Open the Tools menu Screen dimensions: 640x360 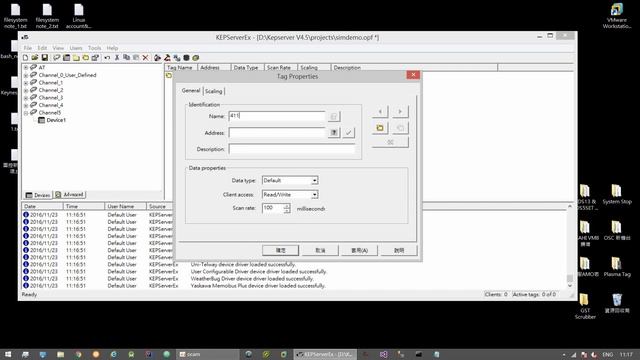[x=94, y=48]
